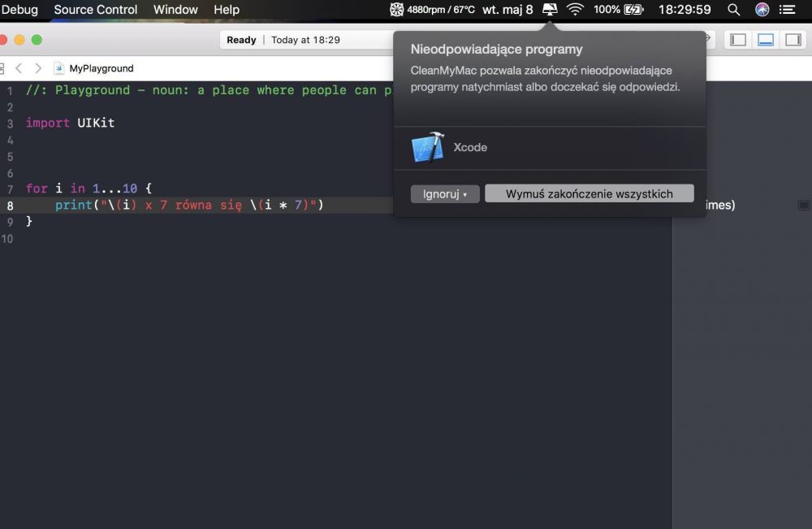Screen dimensions: 812x529
Task: Click the Playground comment on line 1
Action: pos(209,90)
